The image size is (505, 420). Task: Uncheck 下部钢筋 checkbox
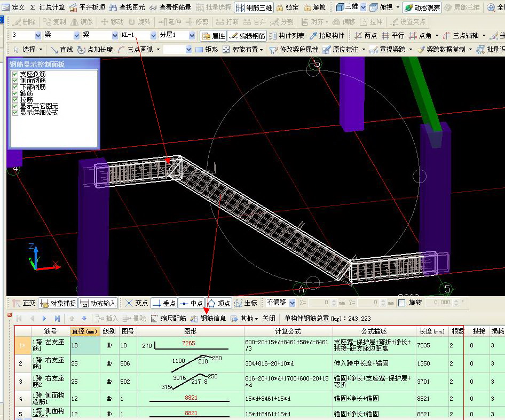(x=15, y=87)
